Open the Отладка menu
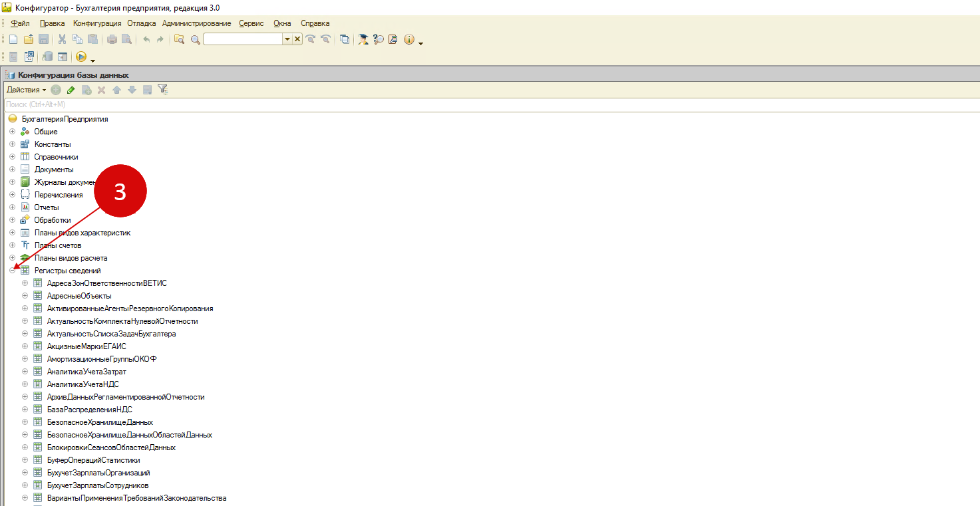 click(x=142, y=23)
